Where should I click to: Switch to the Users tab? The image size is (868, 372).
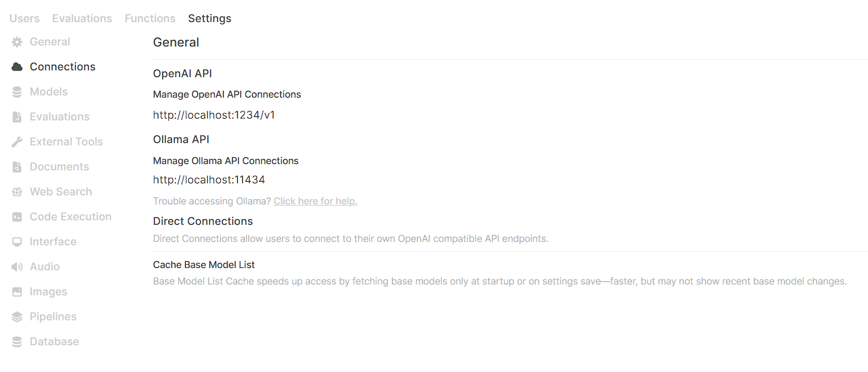(24, 19)
